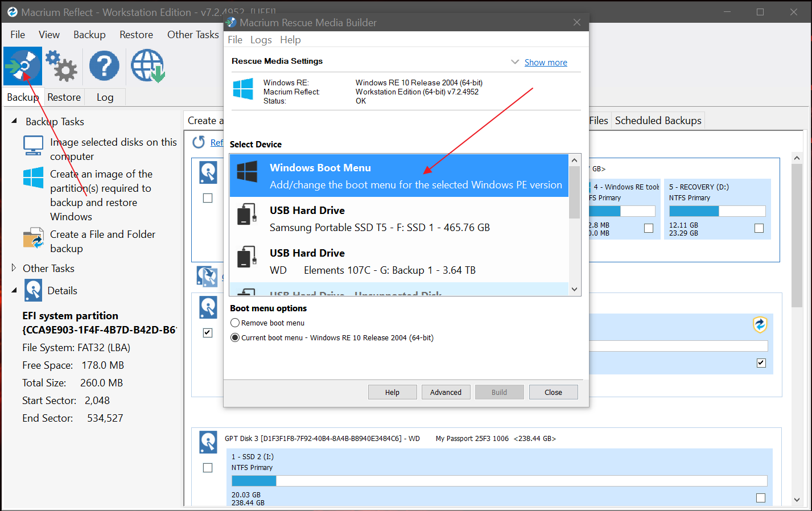812x511 pixels.
Task: Click the monitor icon for Image selected disks
Action: click(33, 146)
